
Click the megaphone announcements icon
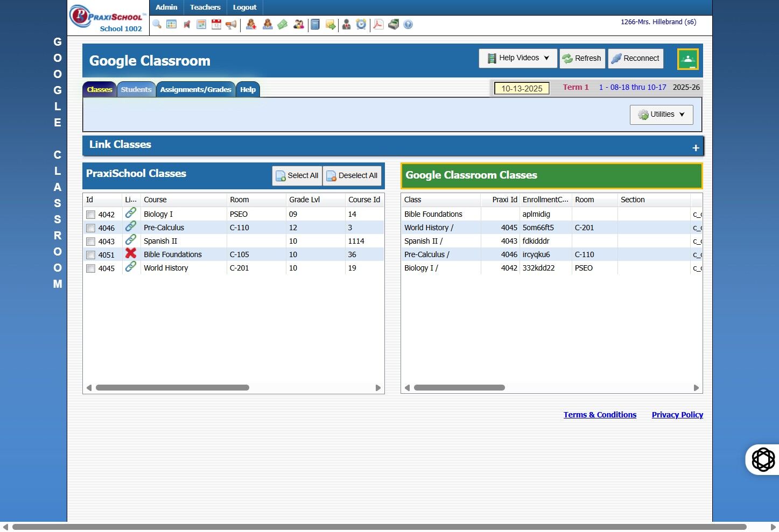[231, 24]
